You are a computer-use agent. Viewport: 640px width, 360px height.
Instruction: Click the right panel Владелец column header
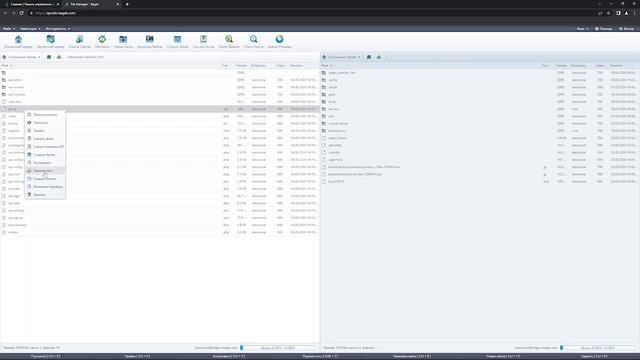[x=578, y=65]
